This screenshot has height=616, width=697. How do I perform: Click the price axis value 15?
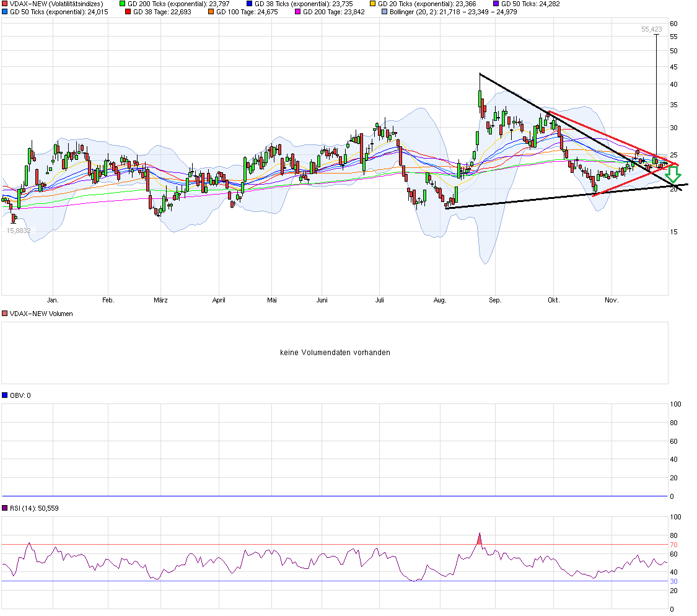(674, 232)
